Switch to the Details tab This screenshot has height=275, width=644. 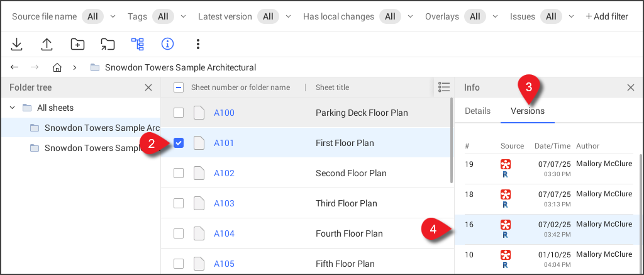477,111
